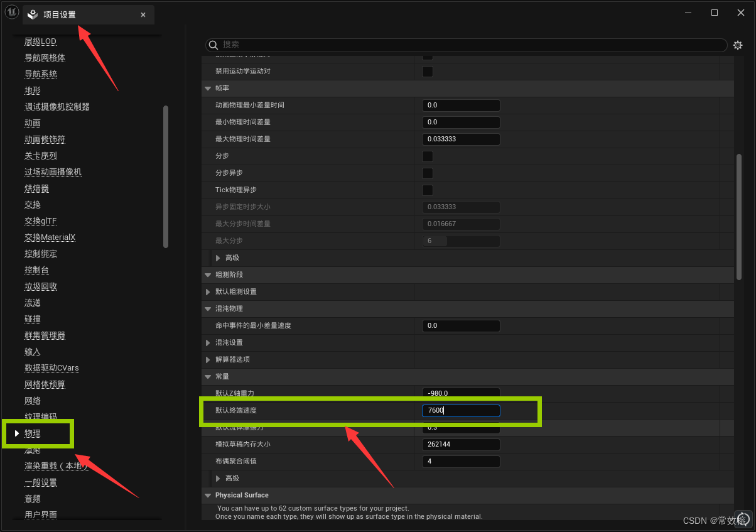
Task: Open the 音频 settings page
Action: click(x=32, y=498)
